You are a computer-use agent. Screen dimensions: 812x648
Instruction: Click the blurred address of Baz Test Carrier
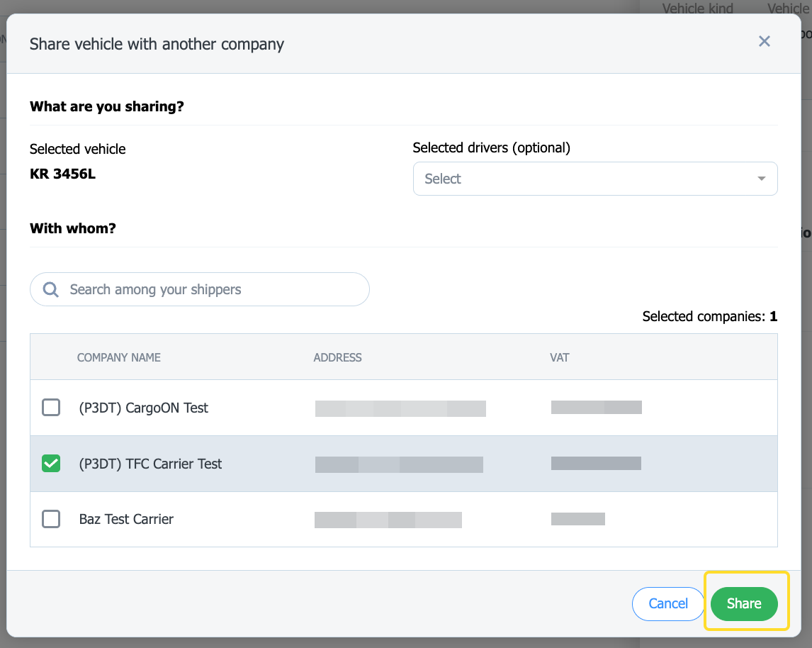pos(388,520)
